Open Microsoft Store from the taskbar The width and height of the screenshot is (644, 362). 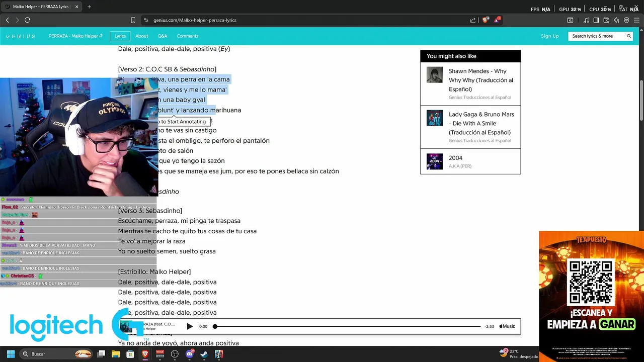(x=130, y=354)
